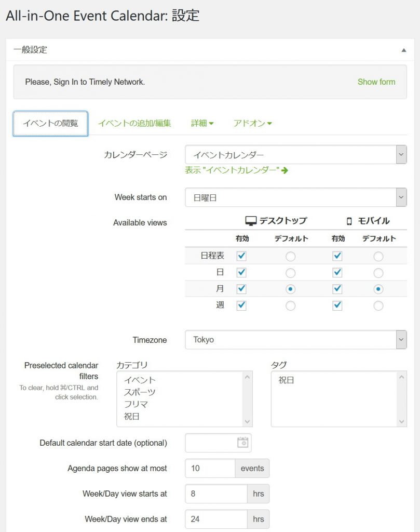Select スポーツ in the カテゴリ list

(x=140, y=392)
